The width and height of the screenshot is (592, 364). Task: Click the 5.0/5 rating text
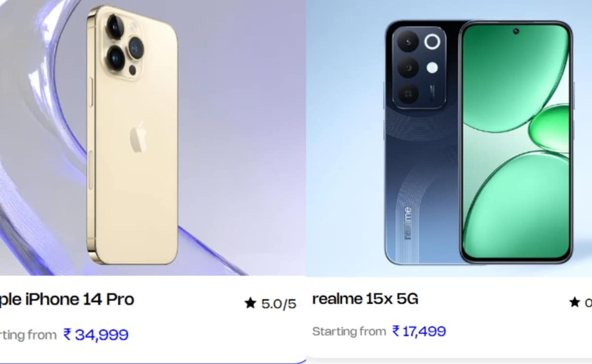pos(279,304)
